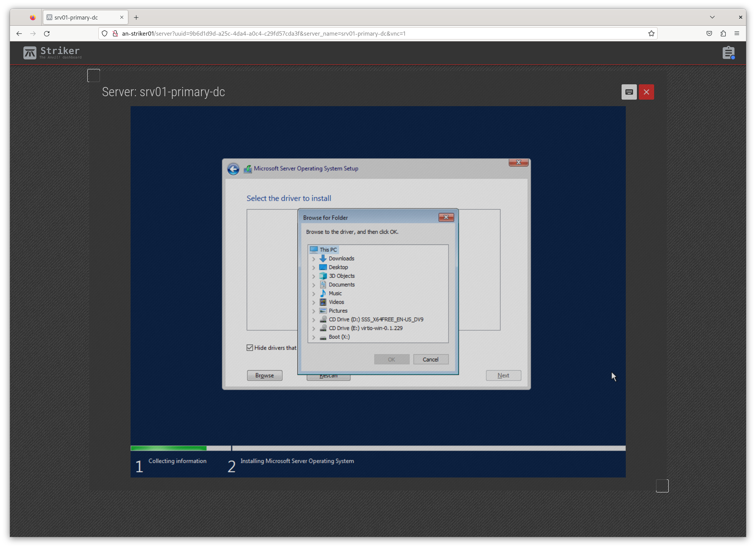Click the browser reload icon
Viewport: 756px width, 548px height.
pos(47,34)
